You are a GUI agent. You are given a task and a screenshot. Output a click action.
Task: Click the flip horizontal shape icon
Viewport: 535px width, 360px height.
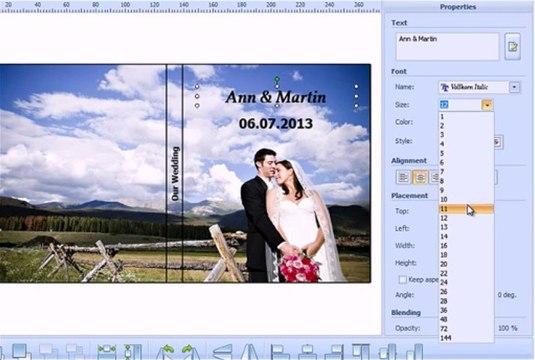250,352
